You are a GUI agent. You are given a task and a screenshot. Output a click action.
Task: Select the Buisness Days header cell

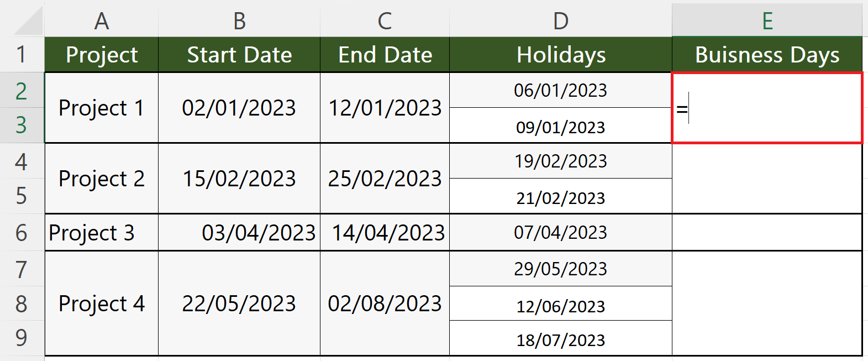[767, 54]
